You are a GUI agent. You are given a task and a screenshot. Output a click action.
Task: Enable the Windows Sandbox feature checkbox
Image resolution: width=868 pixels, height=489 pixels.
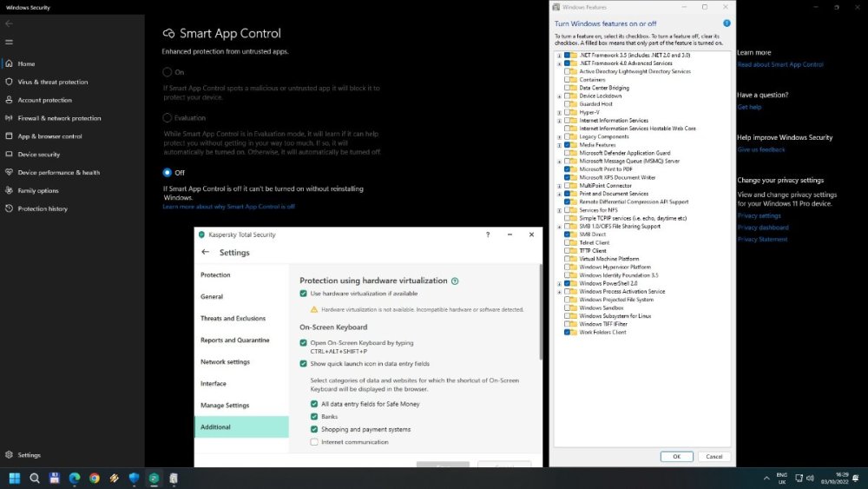[x=568, y=307]
